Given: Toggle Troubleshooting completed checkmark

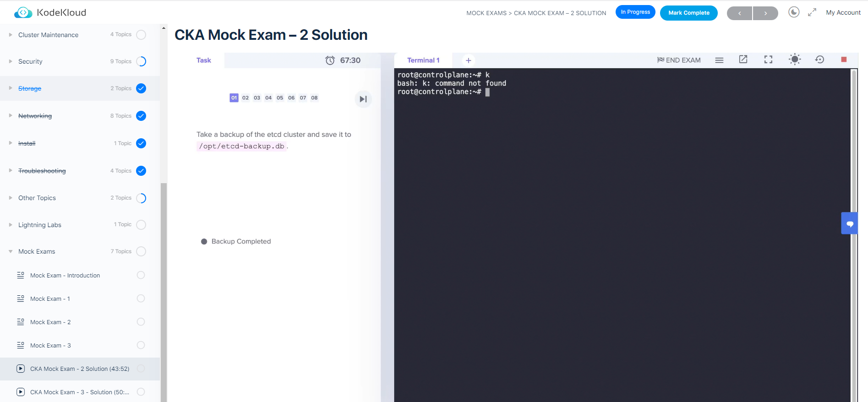Looking at the screenshot, I should point(141,171).
